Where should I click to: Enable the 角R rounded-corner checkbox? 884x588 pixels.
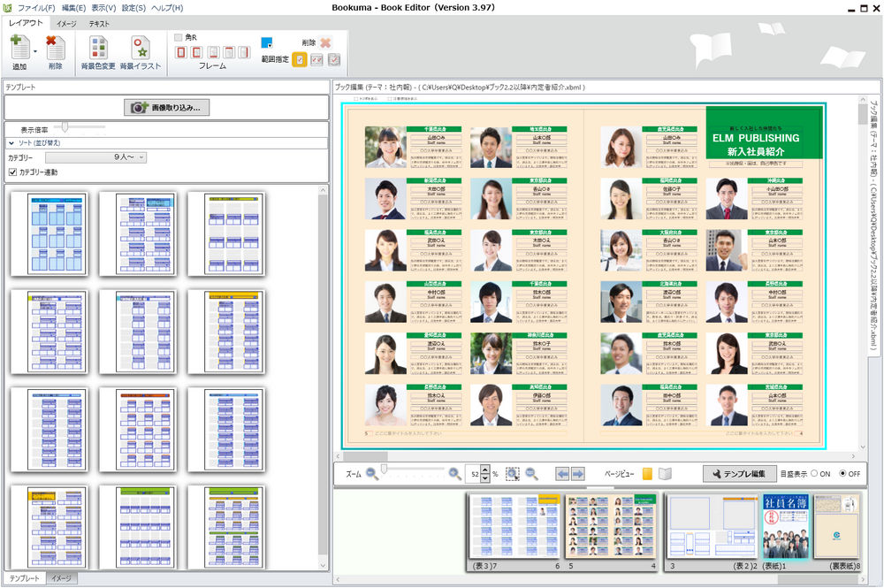pyautogui.click(x=177, y=36)
